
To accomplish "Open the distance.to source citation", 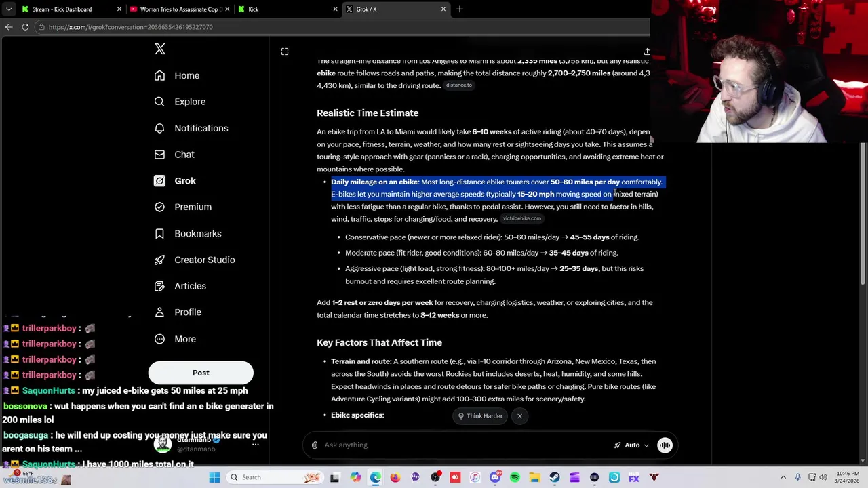I will tap(459, 85).
